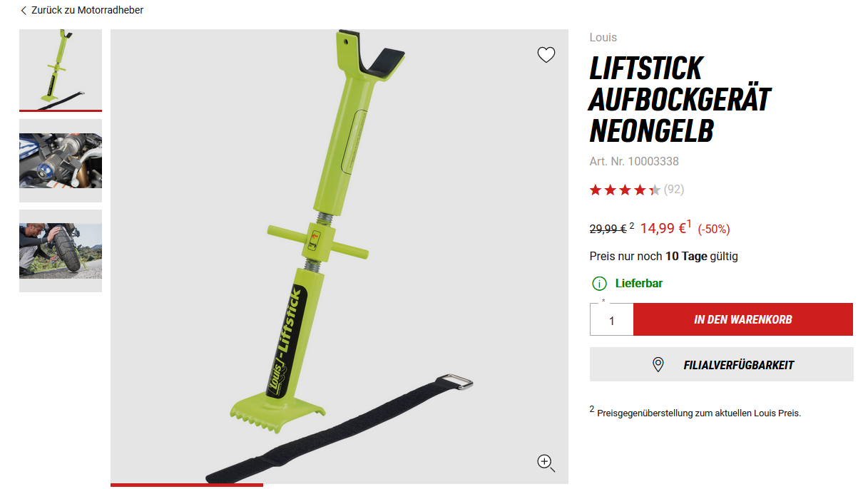
Task: Open the large Liftstick product image
Action: [339, 256]
